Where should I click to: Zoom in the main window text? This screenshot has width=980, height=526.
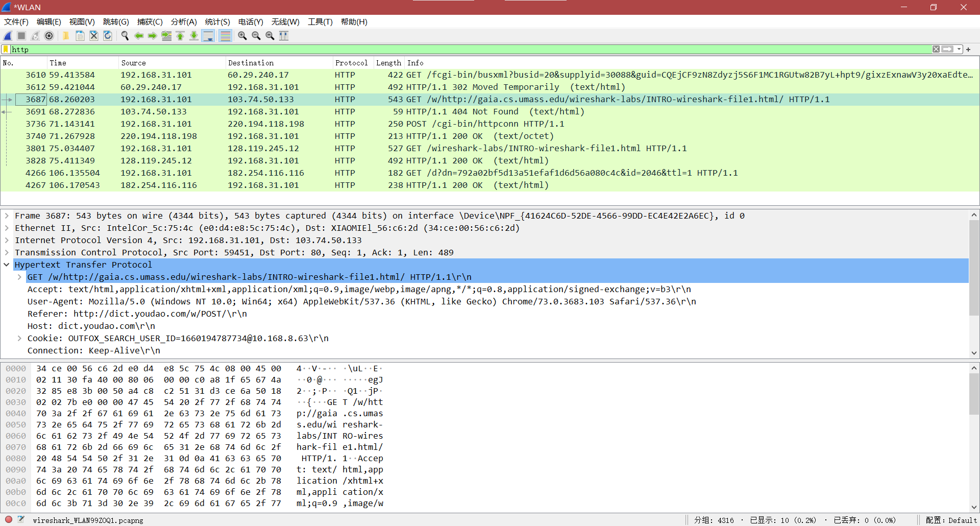242,36
